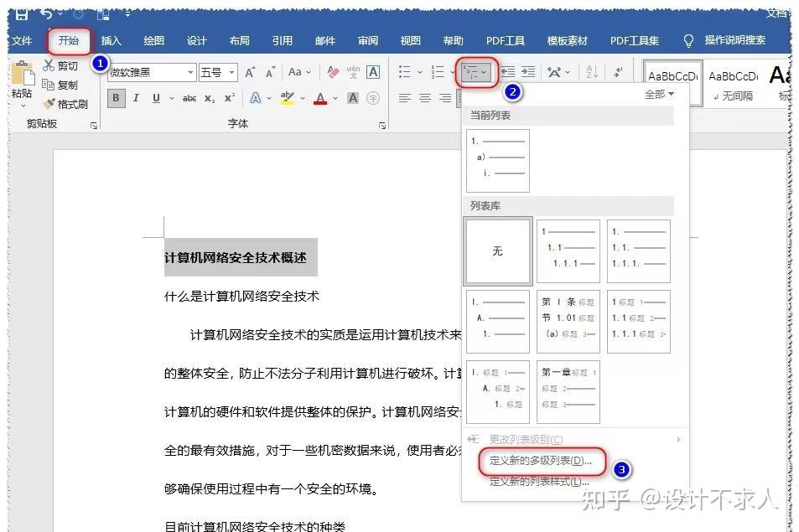The width and height of the screenshot is (799, 532).
Task: Open the phonetic guide (wén) icon
Action: coord(353,72)
